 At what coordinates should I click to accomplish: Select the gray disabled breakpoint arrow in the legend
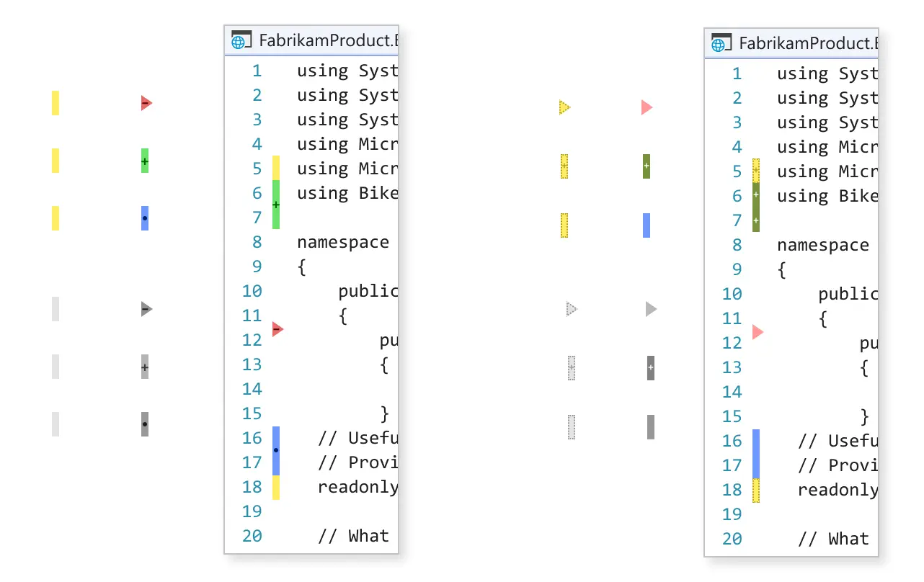pyautogui.click(x=143, y=309)
